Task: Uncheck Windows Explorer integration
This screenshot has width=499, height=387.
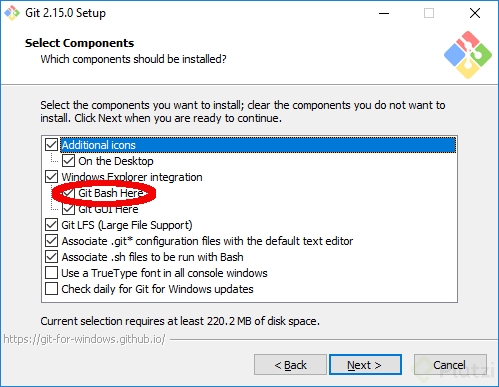Action: (51, 177)
